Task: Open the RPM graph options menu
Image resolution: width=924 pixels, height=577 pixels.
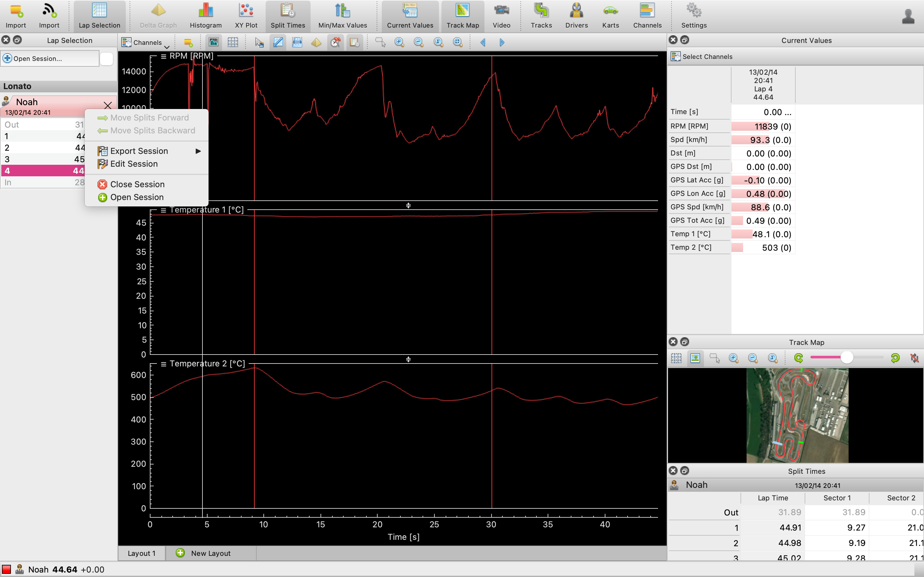Action: click(x=163, y=56)
